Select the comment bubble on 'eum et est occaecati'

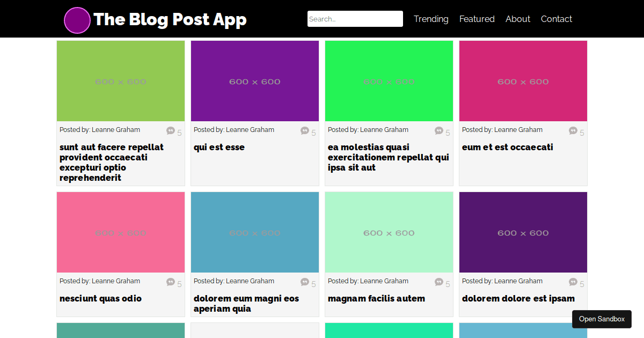pyautogui.click(x=573, y=131)
